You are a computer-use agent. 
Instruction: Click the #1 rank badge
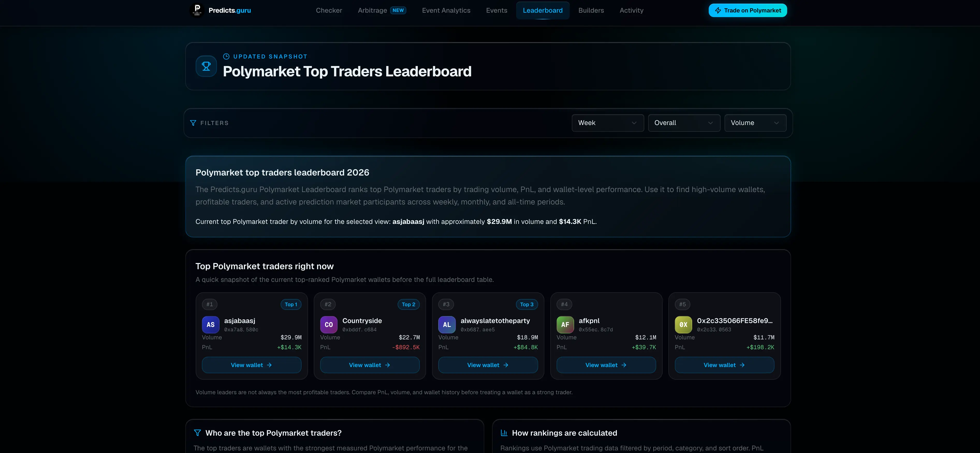tap(210, 304)
